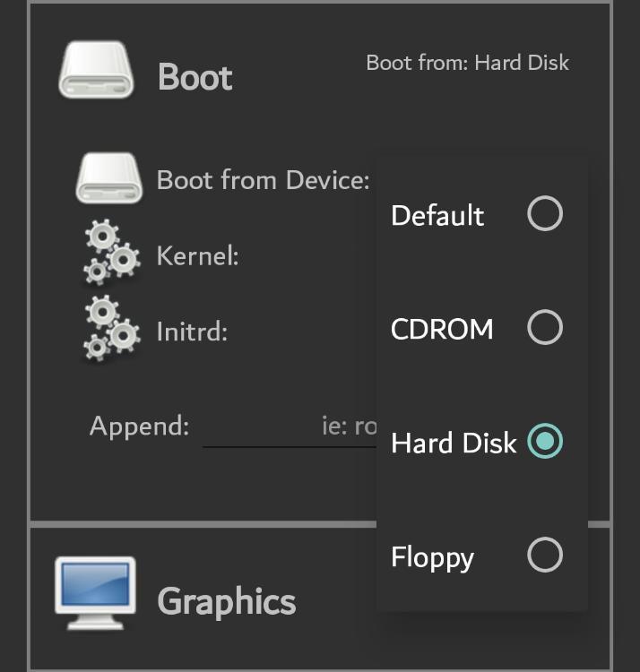Choose Floppy from the boot device list
This screenshot has width=640, height=672.
click(x=482, y=556)
